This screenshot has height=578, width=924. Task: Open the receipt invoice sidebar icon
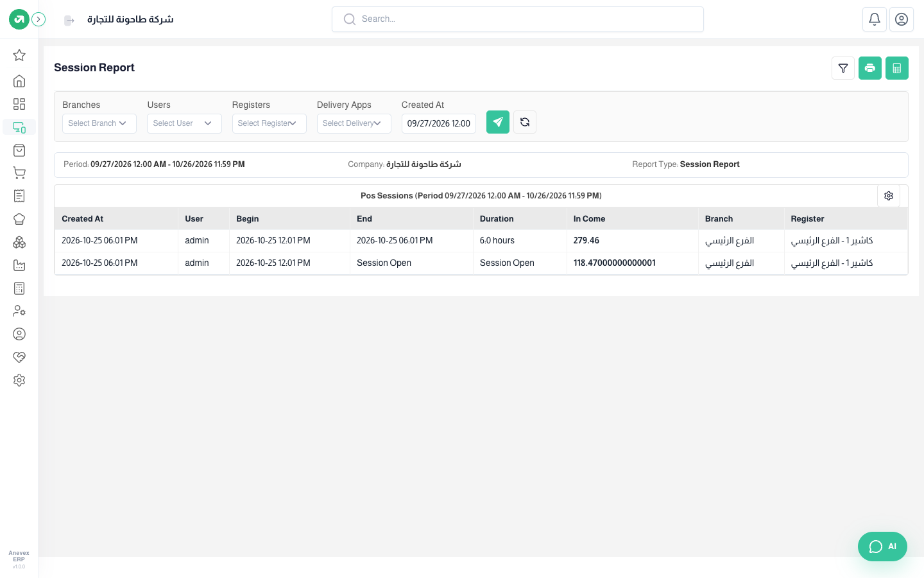(19, 196)
